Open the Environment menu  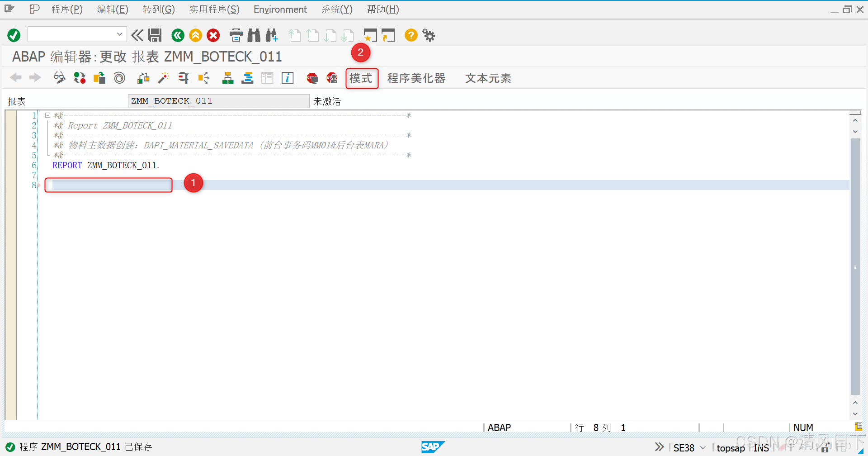[x=280, y=9]
